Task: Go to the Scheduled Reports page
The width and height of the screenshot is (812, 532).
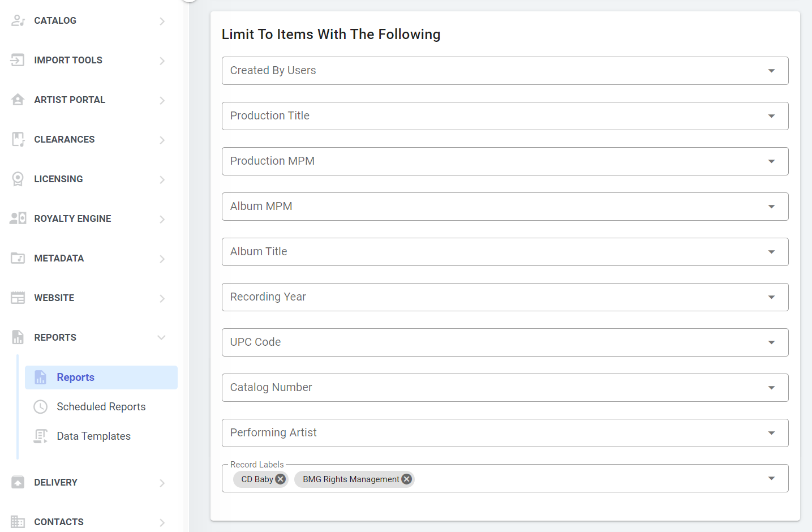Action: 101,407
